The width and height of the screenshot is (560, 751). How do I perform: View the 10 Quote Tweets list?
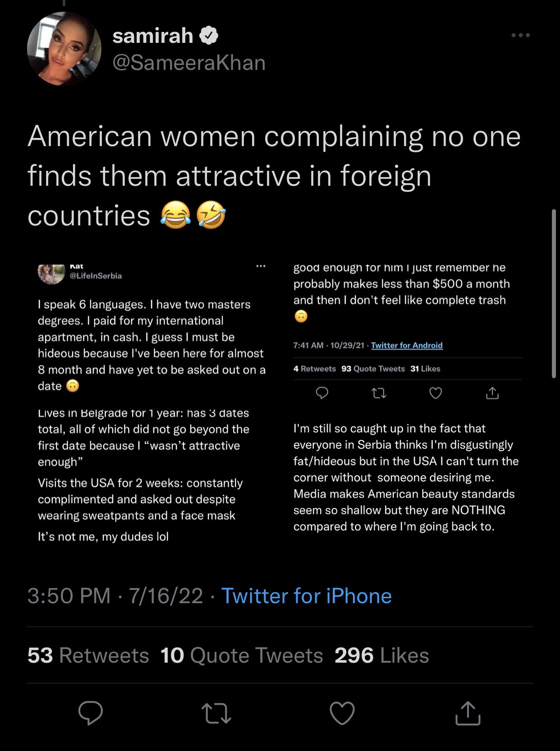242,655
